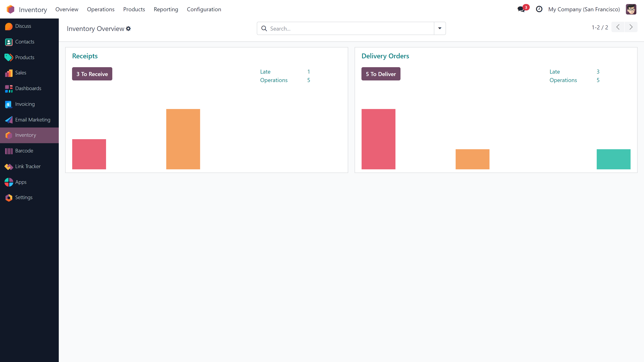The width and height of the screenshot is (644, 362).
Task: Open Late receipts link
Action: 265,72
